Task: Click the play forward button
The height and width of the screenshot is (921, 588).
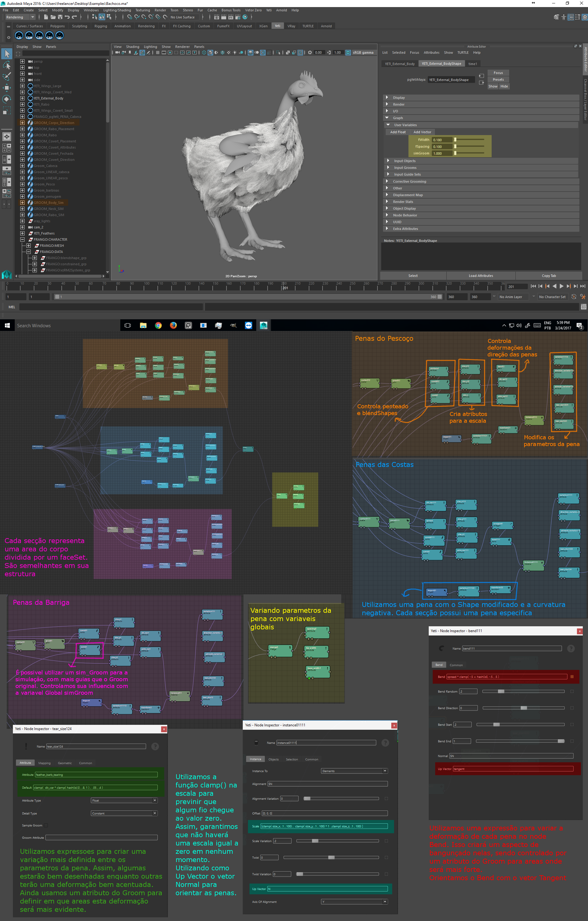Action: (x=561, y=286)
